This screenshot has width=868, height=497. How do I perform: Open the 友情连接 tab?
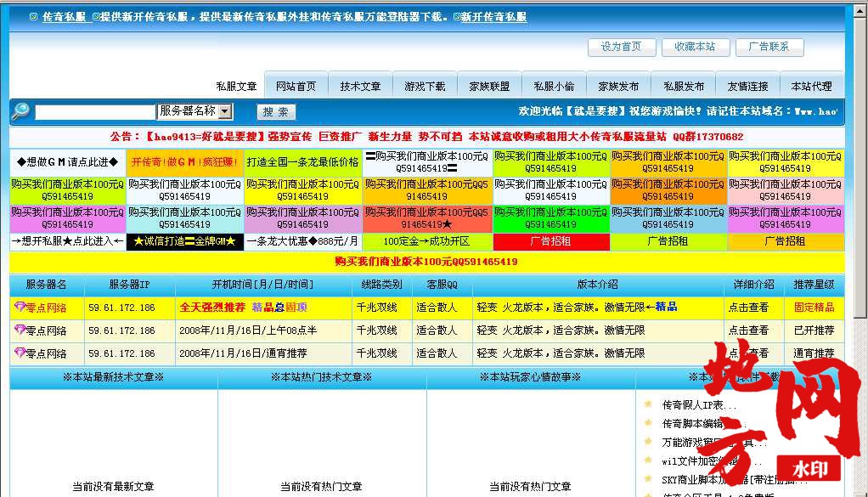[x=748, y=86]
